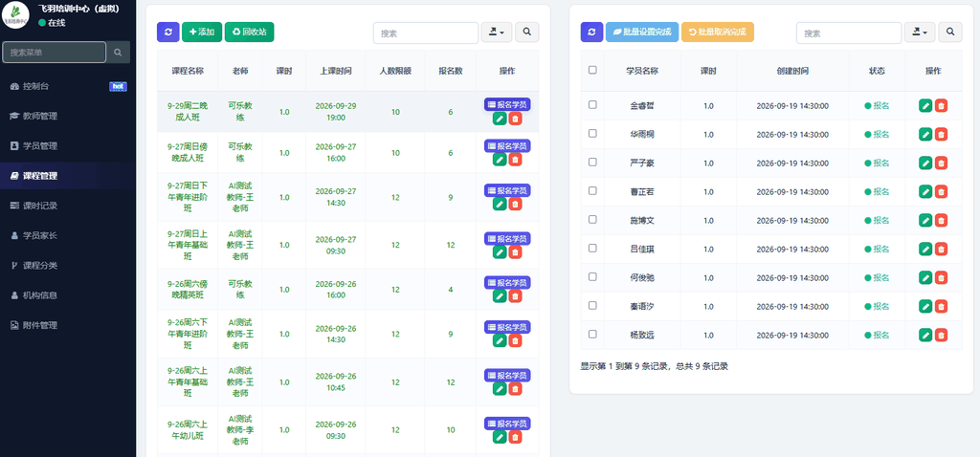Screen dimensions: 980x457
Task: Click 批量取消完成 button
Action: [718, 32]
